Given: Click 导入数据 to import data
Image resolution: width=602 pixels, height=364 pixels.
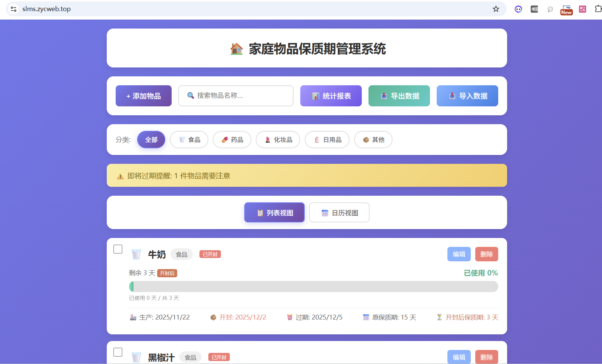Looking at the screenshot, I should (x=467, y=96).
